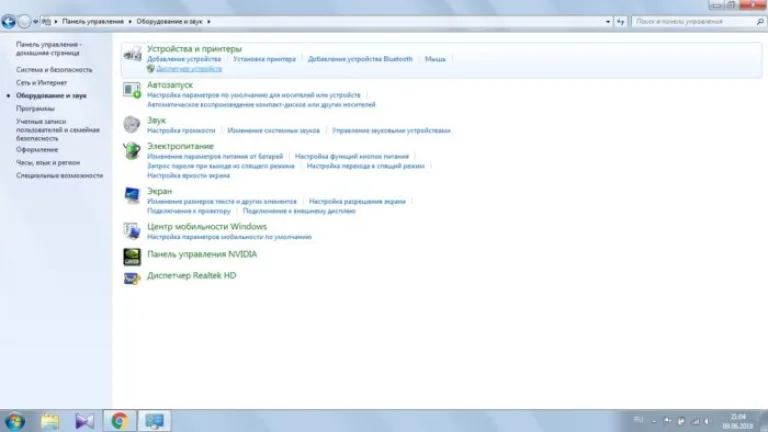This screenshot has height=432, width=768.
Task: Select Оформление in sidebar
Action: click(37, 150)
